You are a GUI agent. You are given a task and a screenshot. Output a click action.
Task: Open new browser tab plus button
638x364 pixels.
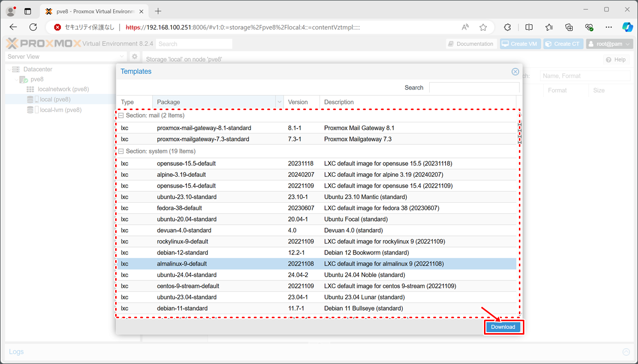click(159, 11)
